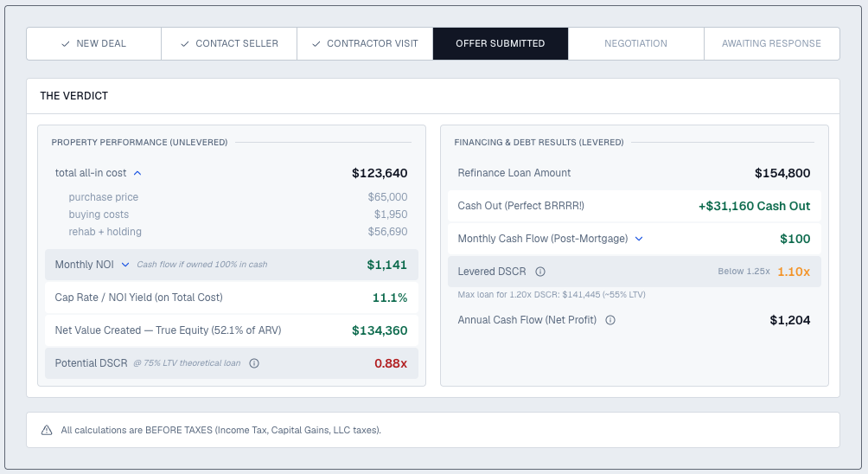Select the purchase price value $65,000
This screenshot has width=868, height=474.
tap(387, 197)
